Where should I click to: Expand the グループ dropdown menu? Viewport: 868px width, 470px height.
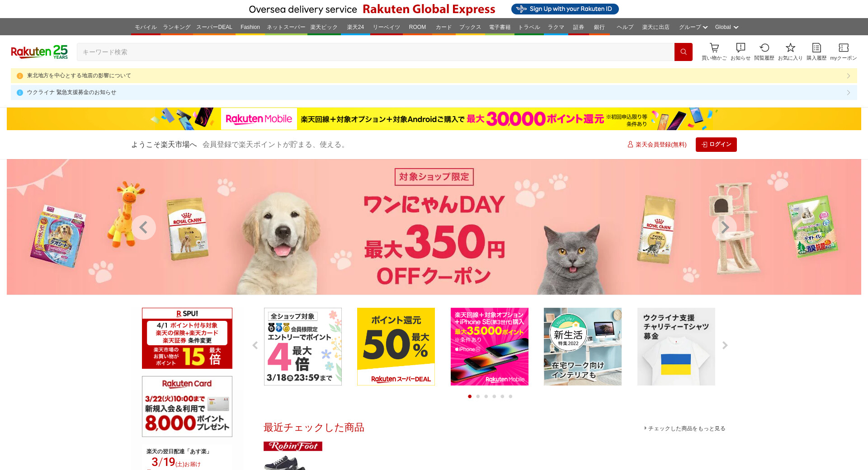click(x=693, y=27)
